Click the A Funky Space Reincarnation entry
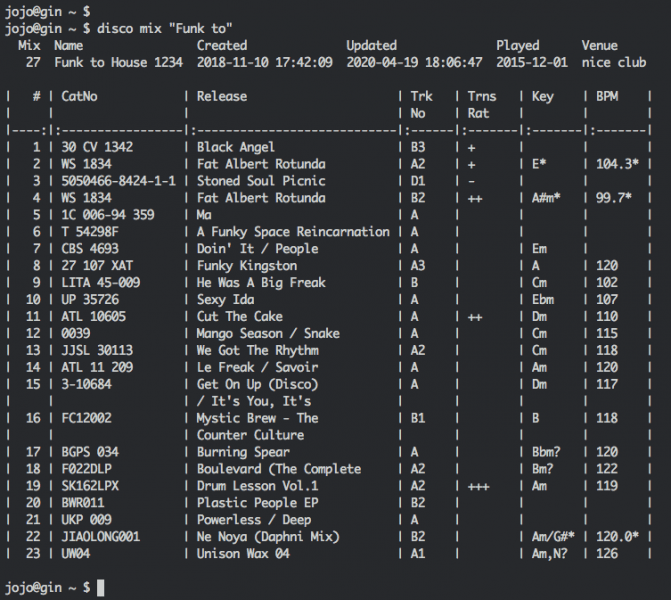The width and height of the screenshot is (671, 600). (x=293, y=232)
